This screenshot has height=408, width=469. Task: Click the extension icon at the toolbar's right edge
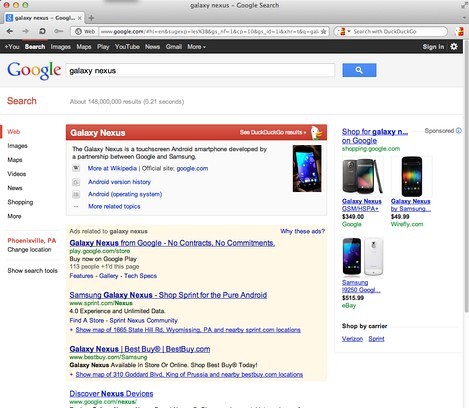[459, 32]
